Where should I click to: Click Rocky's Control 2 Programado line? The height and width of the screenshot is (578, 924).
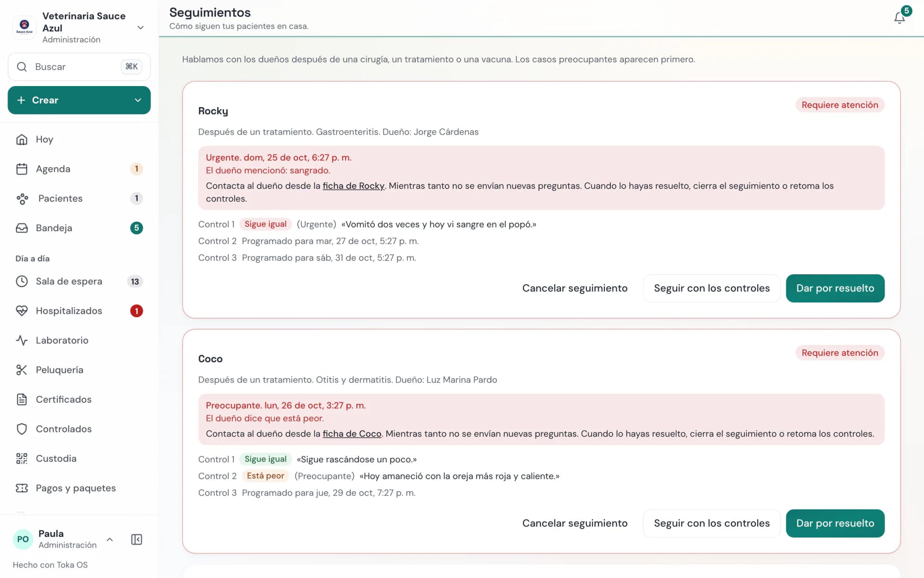pyautogui.click(x=308, y=241)
